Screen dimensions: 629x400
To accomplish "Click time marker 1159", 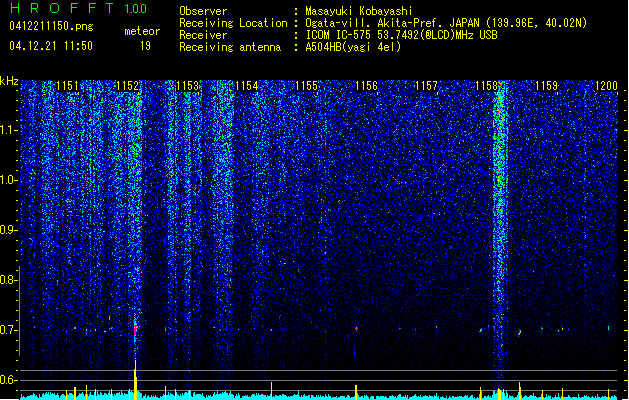I will coord(546,86).
